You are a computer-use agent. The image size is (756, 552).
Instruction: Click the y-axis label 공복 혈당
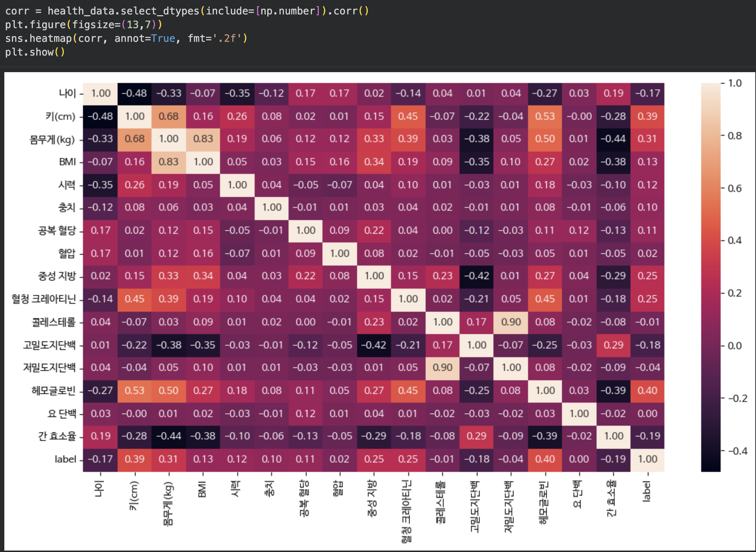[x=57, y=231]
